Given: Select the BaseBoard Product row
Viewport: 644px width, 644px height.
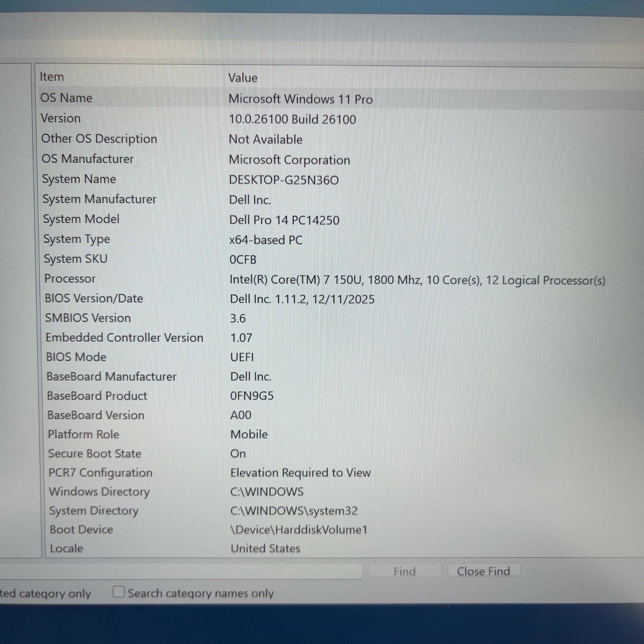Looking at the screenshot, I should tap(97, 396).
